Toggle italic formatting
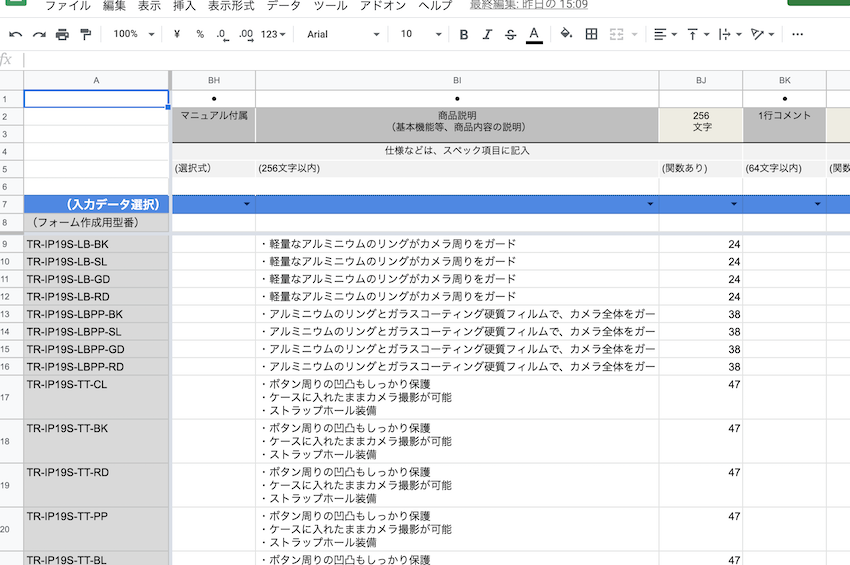The image size is (850, 565). tap(487, 35)
